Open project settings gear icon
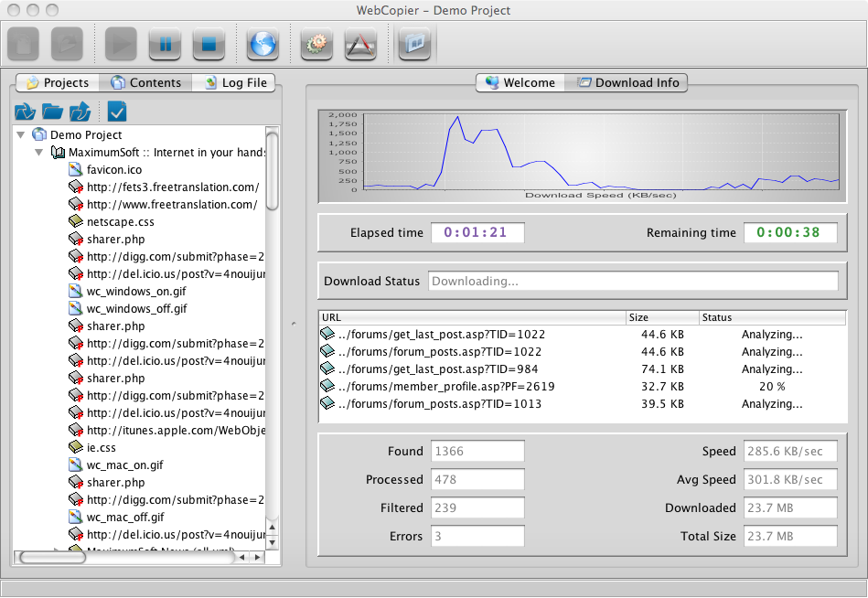Viewport: 868px width, 598px height. pyautogui.click(x=317, y=43)
